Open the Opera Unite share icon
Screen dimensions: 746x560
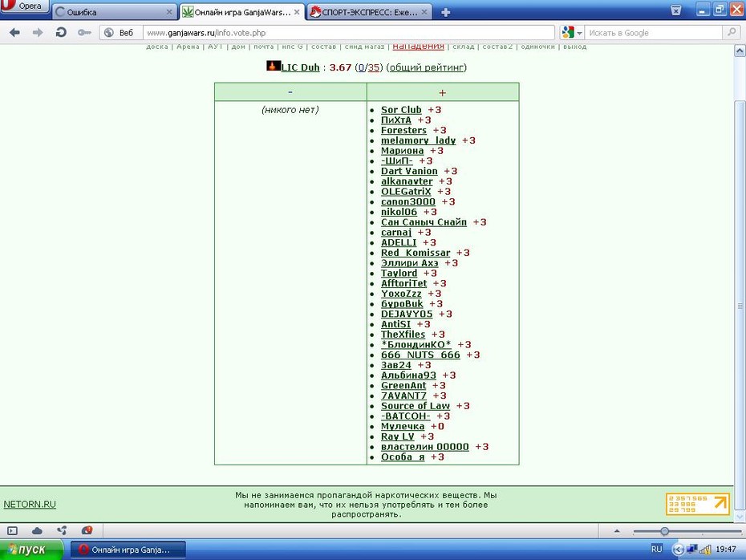click(x=62, y=530)
